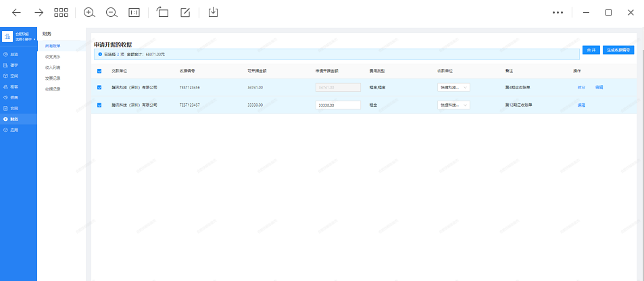Click the zoom in magnifier icon
Screen dimensions: 644x281
tap(89, 12)
